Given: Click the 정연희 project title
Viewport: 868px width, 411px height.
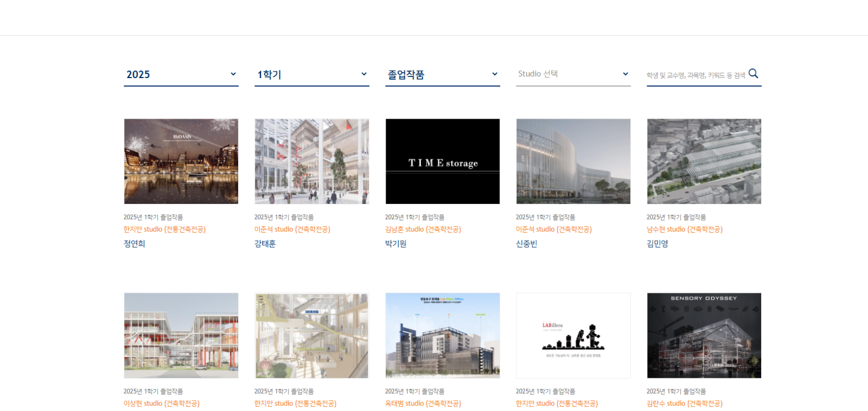Looking at the screenshot, I should coord(135,244).
